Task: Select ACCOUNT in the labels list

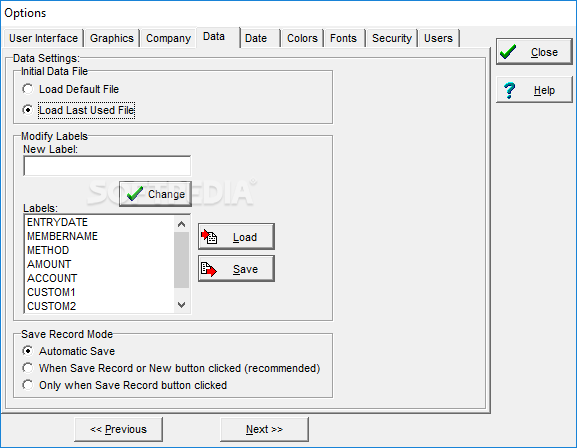Action: click(99, 278)
